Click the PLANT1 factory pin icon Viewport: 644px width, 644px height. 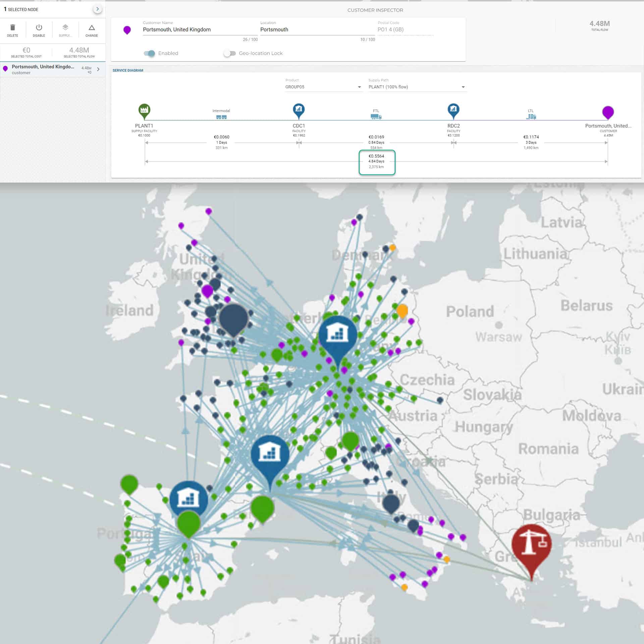coord(144,110)
